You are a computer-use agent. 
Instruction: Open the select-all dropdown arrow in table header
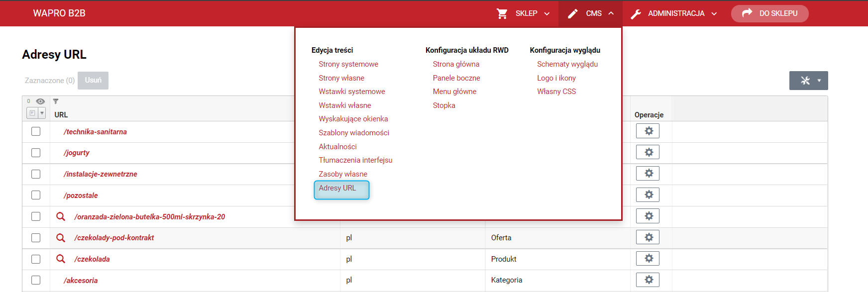(42, 113)
